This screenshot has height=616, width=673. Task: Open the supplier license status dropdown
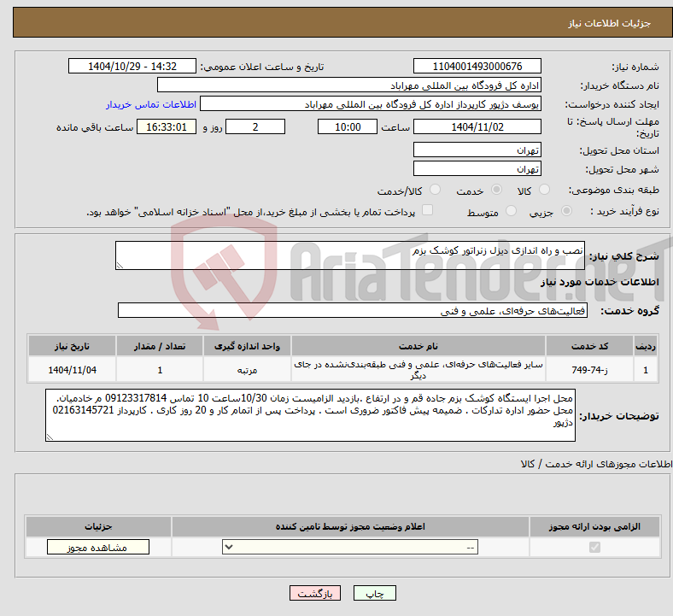click(x=350, y=547)
